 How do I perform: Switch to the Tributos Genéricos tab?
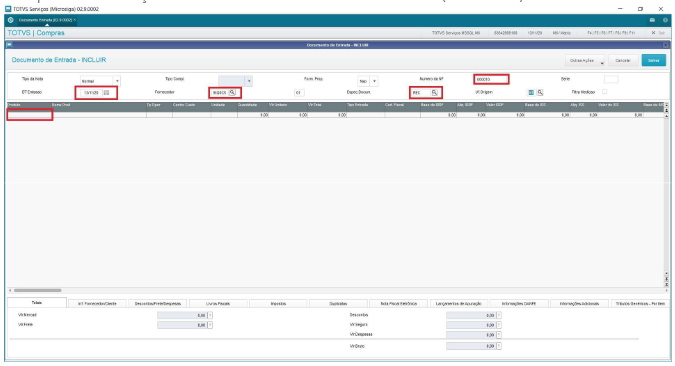point(640,304)
